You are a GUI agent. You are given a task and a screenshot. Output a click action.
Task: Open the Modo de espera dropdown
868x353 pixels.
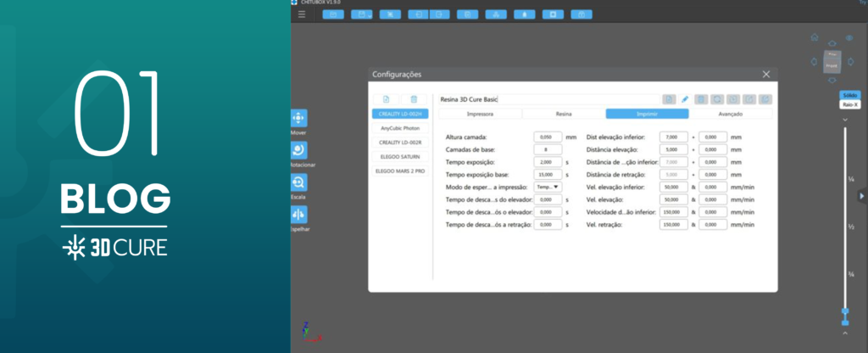(548, 187)
